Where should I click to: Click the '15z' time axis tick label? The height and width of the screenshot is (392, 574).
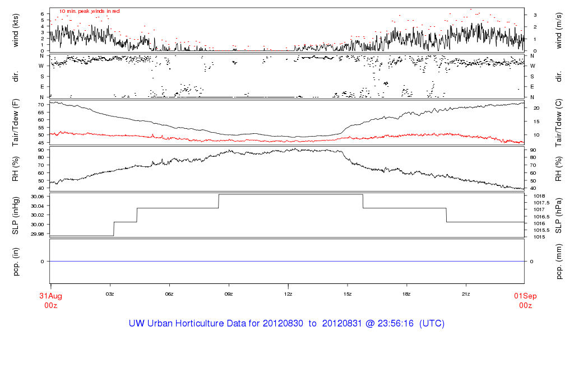pyautogui.click(x=348, y=294)
